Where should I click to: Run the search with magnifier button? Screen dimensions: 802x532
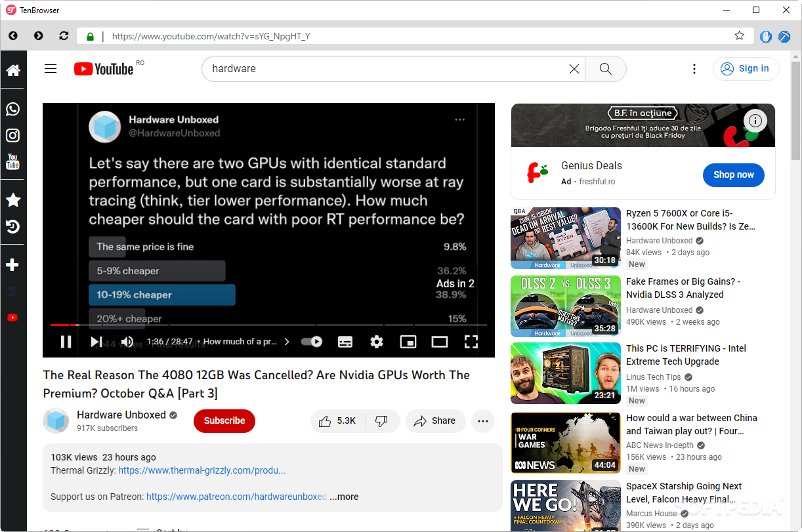click(605, 69)
